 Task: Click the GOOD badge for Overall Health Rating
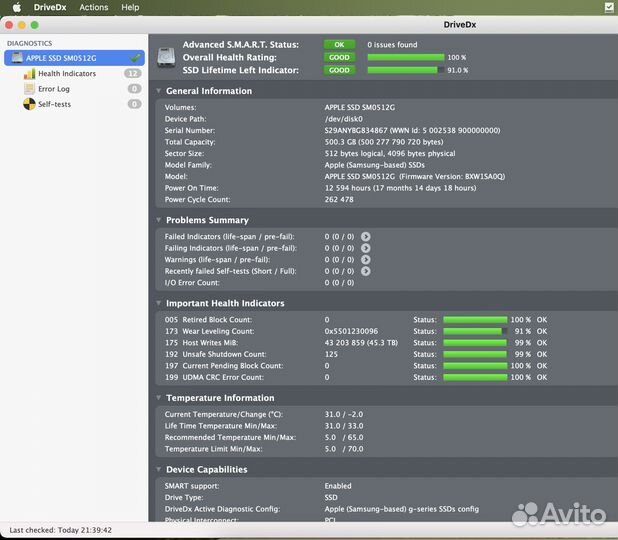click(339, 57)
